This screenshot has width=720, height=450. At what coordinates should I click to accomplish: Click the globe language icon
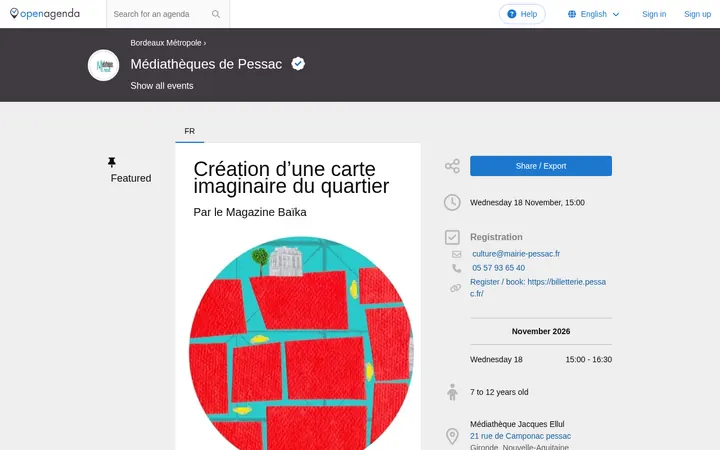(x=572, y=14)
